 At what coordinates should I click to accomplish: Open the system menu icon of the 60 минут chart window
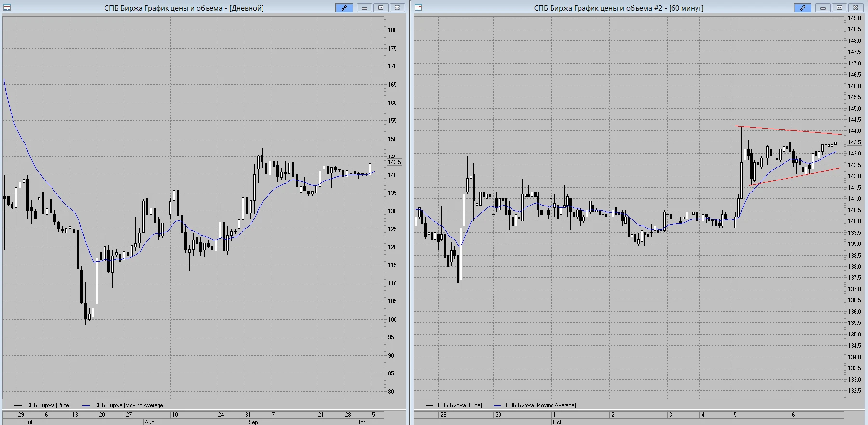tap(418, 8)
